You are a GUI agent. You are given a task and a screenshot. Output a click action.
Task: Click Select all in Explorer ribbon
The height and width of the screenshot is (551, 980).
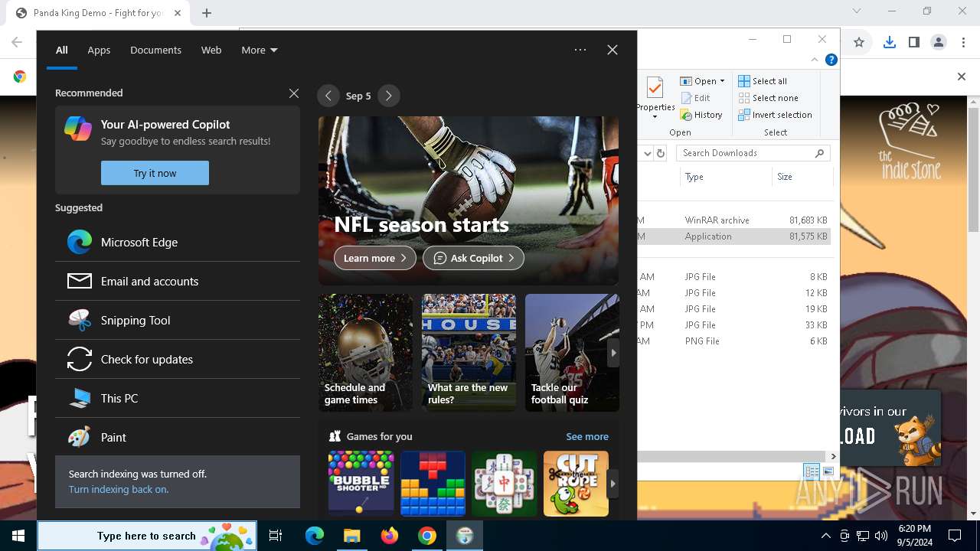point(763,81)
